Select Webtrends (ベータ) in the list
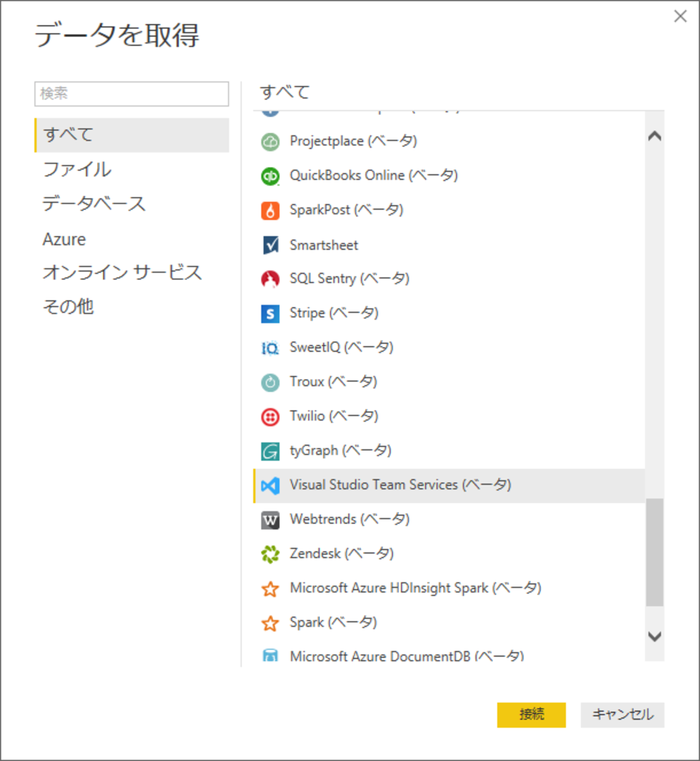The height and width of the screenshot is (761, 700). coord(449,520)
